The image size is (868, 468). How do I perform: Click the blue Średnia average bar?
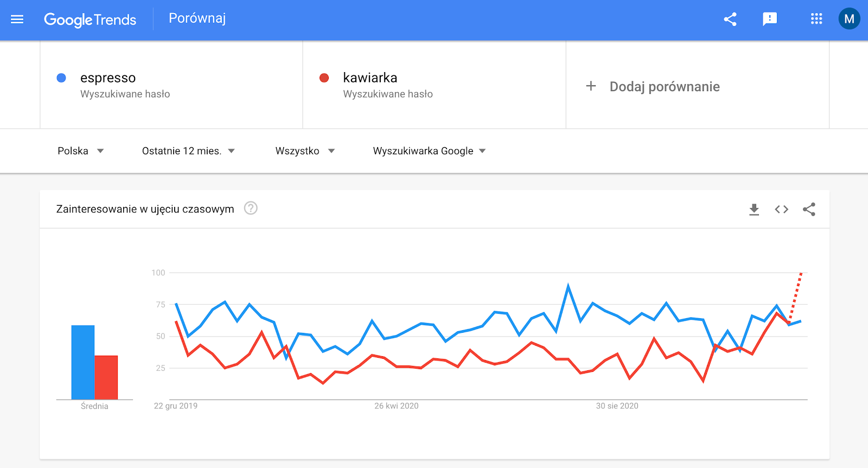coord(82,361)
